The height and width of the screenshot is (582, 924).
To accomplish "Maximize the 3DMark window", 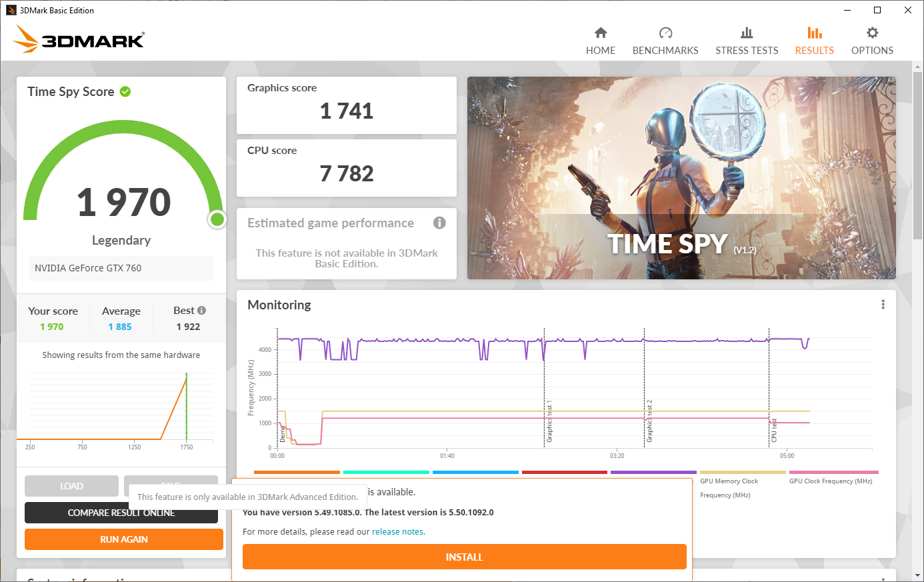I will coord(877,10).
